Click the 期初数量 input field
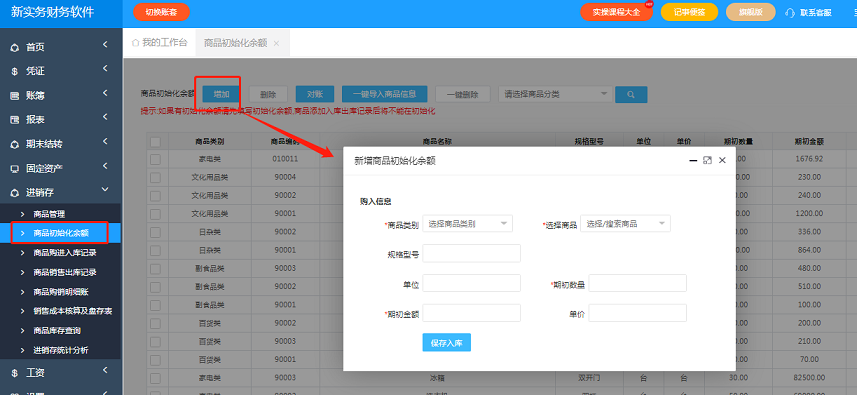857x395 pixels. pos(637,284)
